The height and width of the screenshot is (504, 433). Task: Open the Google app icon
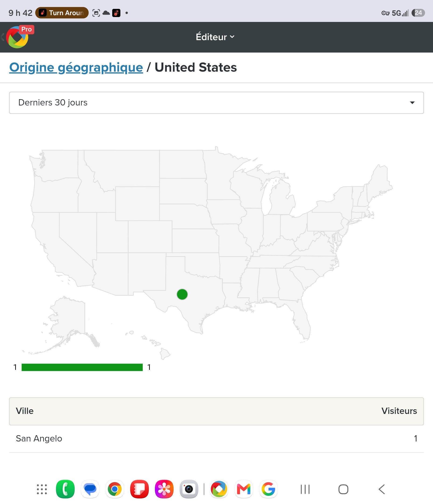268,489
